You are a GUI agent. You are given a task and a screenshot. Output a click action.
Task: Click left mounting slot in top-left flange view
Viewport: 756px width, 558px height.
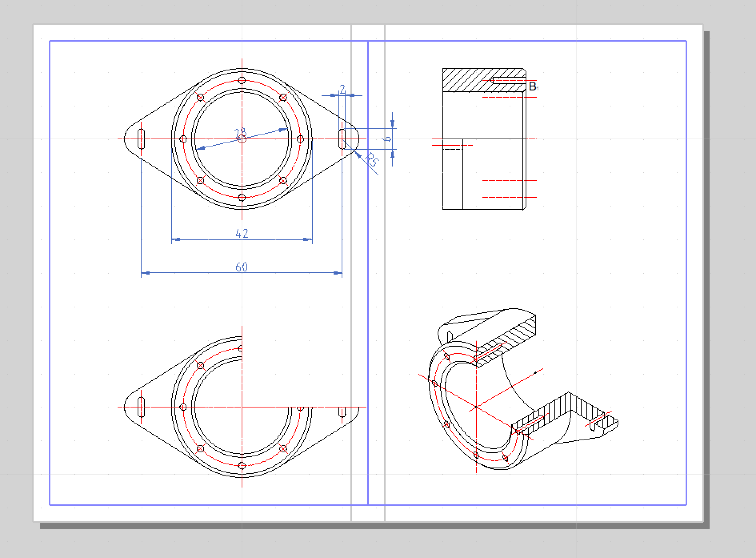click(x=141, y=139)
